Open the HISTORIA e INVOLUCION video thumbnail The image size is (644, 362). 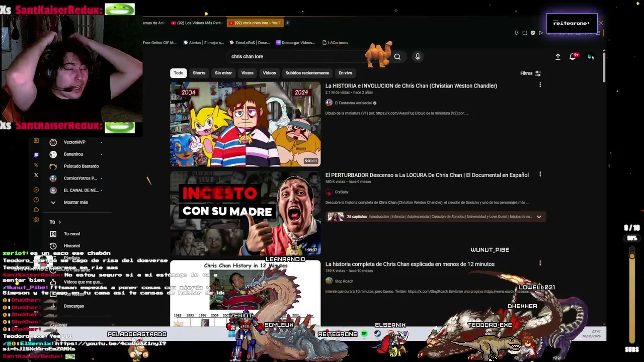click(x=245, y=124)
